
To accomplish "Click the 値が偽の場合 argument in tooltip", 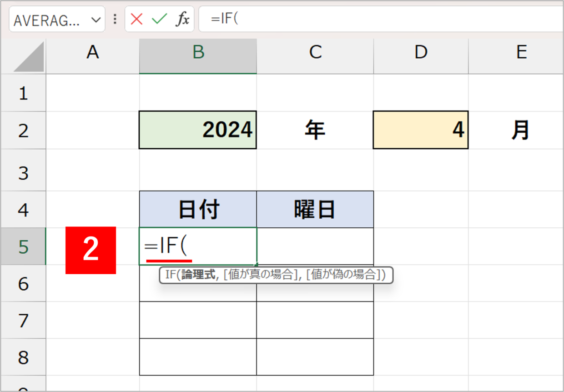I will [343, 275].
